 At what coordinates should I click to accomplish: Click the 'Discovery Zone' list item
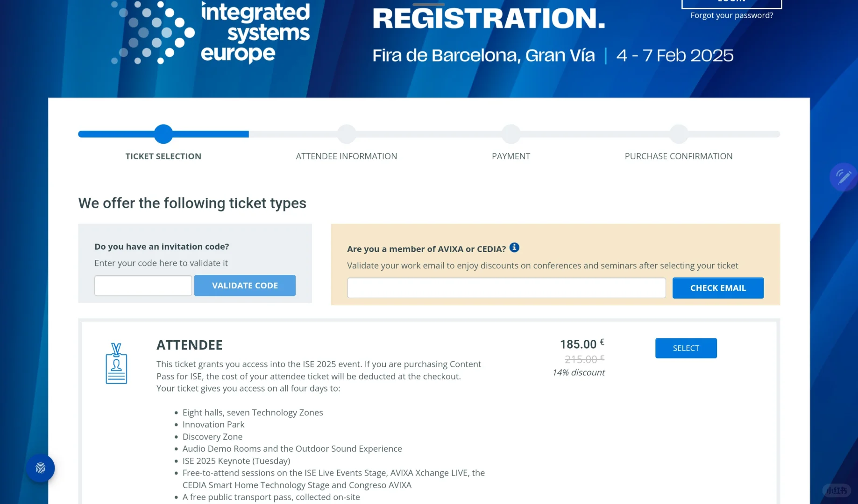pos(213,437)
